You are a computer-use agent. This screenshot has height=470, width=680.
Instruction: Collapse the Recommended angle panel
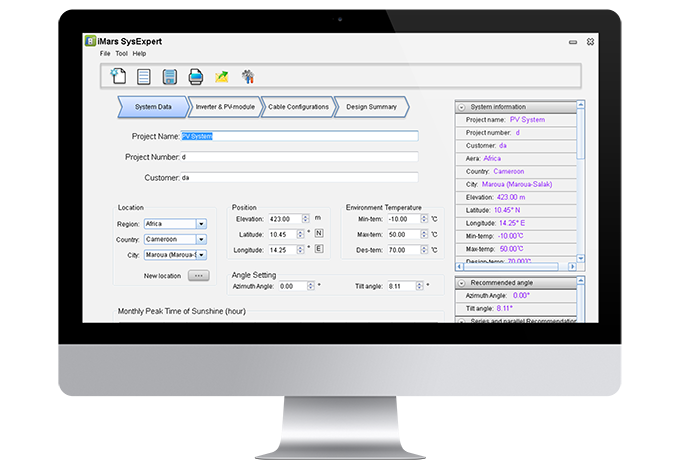[462, 283]
